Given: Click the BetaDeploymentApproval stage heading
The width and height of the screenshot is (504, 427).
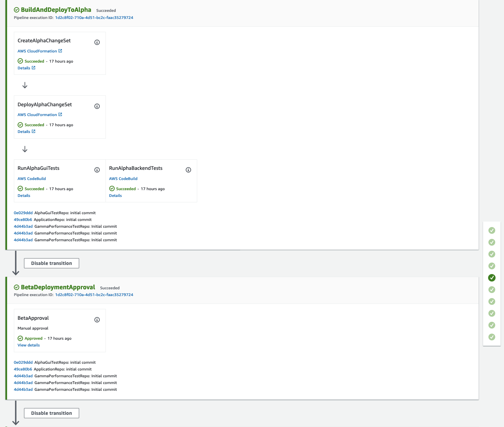Looking at the screenshot, I should pyautogui.click(x=58, y=287).
